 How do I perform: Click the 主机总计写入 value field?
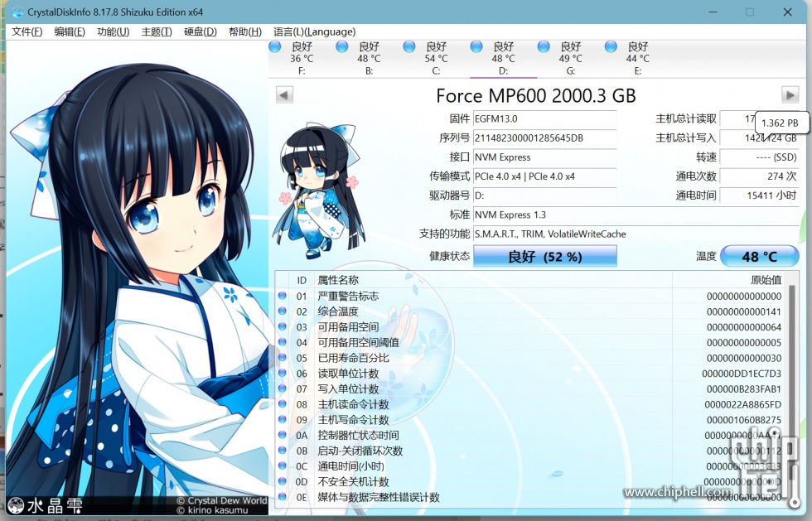759,137
